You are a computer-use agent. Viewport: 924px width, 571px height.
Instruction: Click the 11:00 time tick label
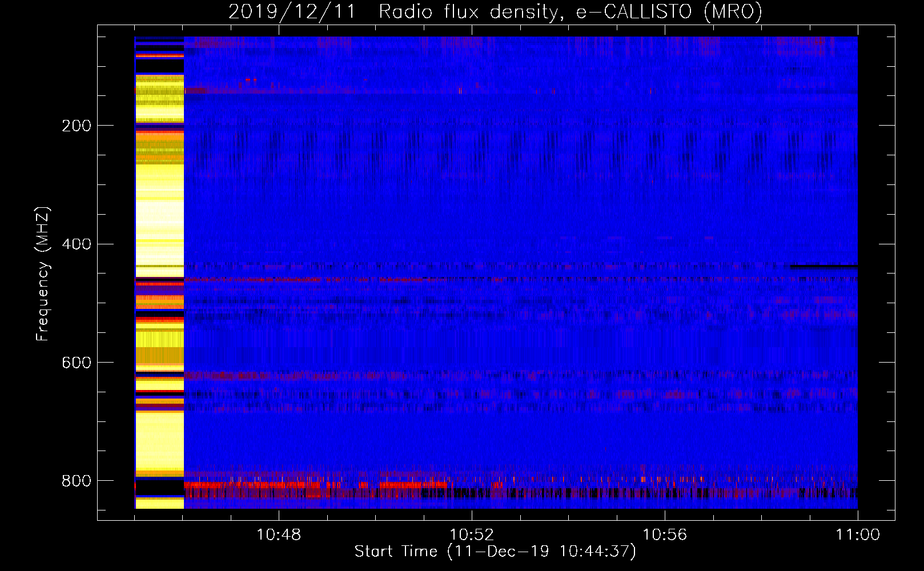(858, 535)
